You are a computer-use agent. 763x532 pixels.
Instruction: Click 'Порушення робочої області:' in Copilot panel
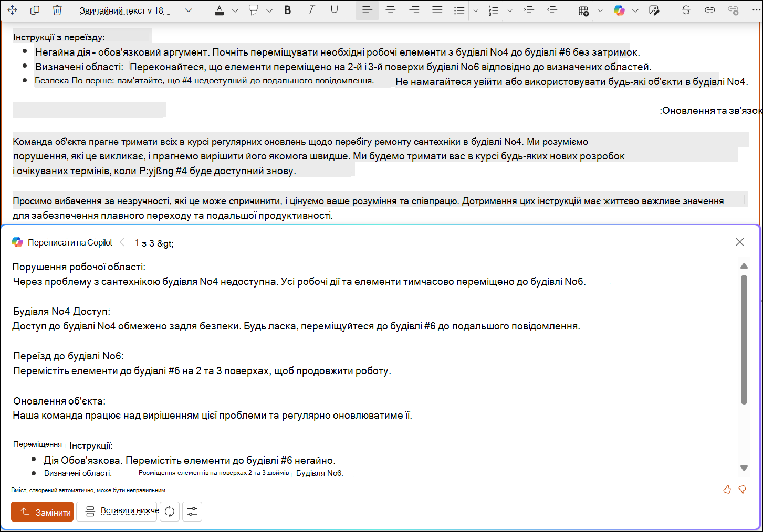point(79,267)
